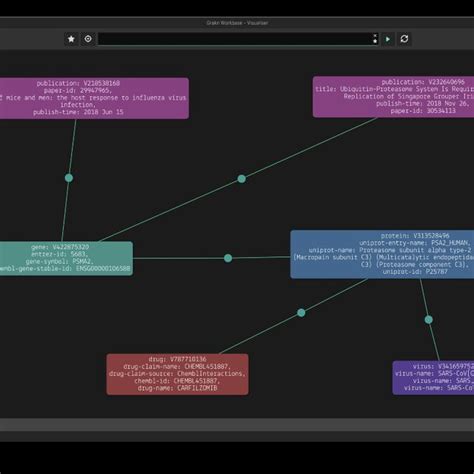Select the red CARFILZOMIB drug node
474x474 pixels.
point(177,374)
